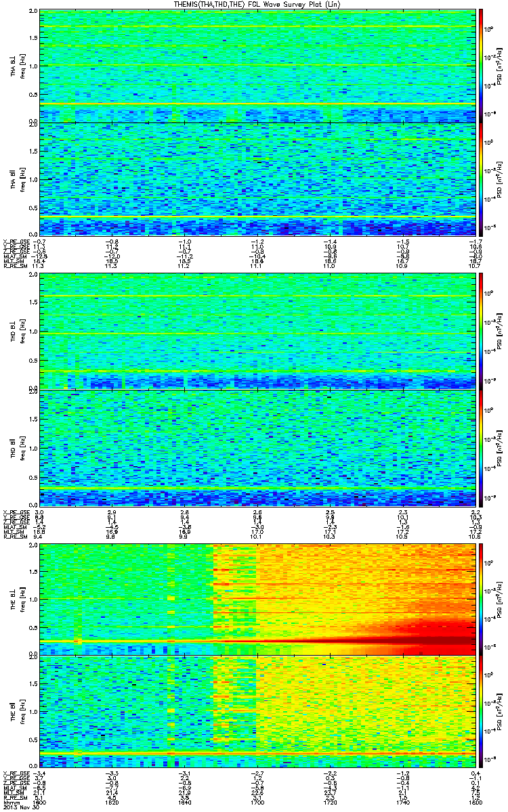
Task: Click inside the THD BL spectrogram panel
Action: (257, 330)
